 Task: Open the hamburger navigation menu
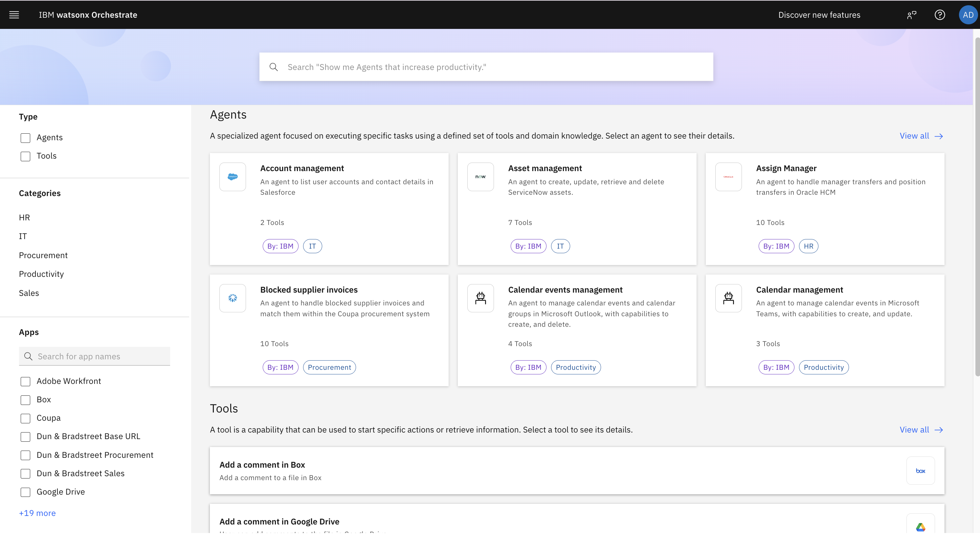[14, 15]
